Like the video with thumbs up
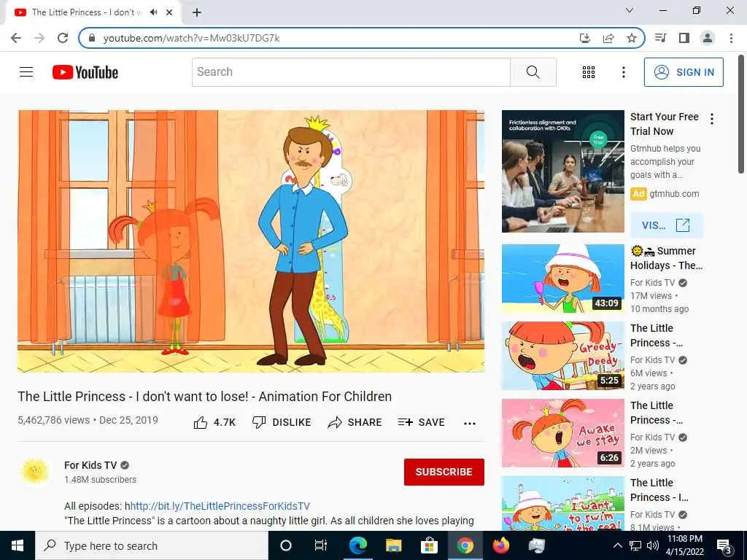This screenshot has width=747, height=560. (214, 422)
